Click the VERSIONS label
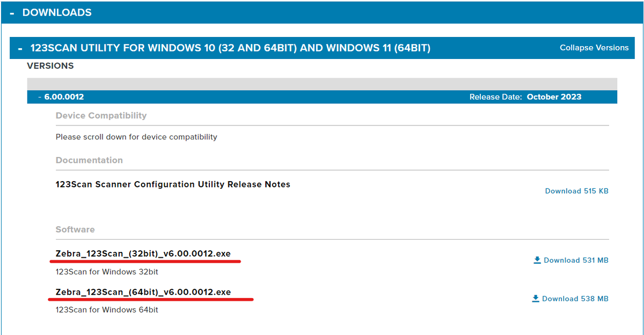The image size is (644, 335). click(50, 66)
